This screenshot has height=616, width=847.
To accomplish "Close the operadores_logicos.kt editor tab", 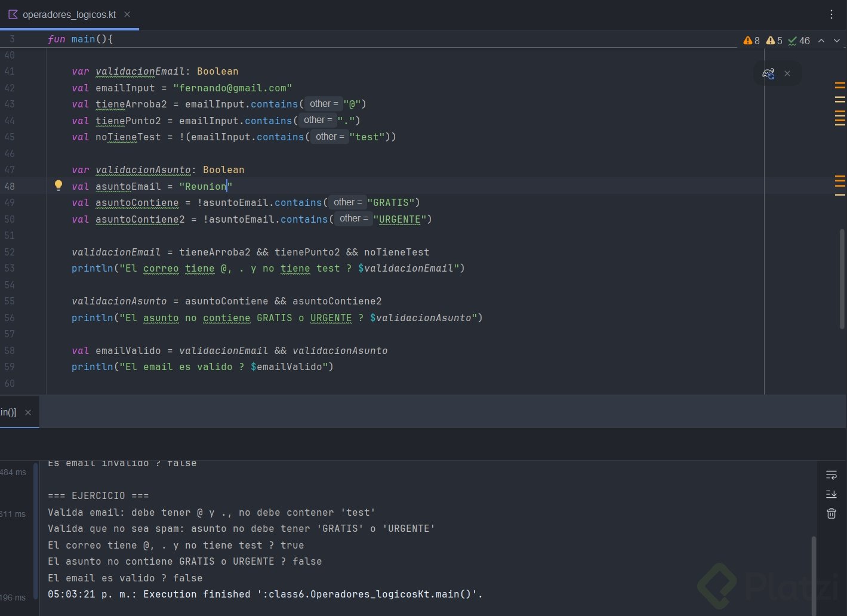I will tap(127, 14).
